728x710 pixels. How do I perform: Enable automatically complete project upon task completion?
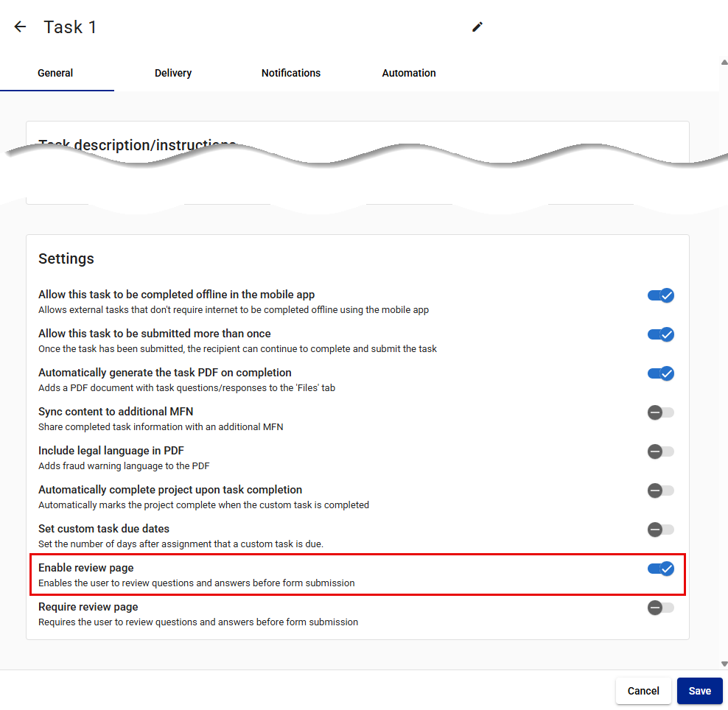point(661,490)
